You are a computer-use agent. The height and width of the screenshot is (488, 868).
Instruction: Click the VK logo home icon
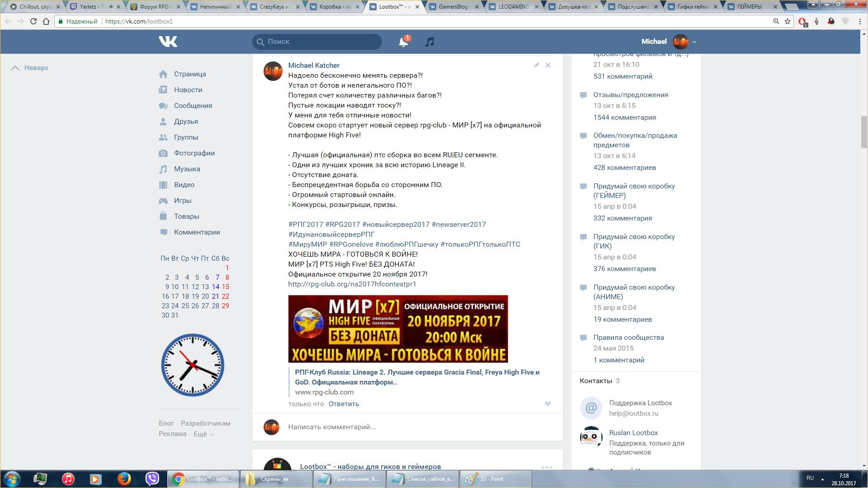pos(168,42)
